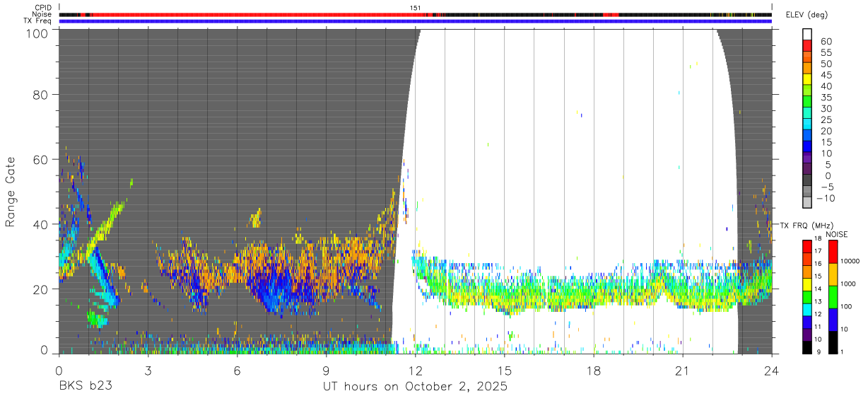
Task: Click the 12 tick on UT hours axis
Action: pyautogui.click(x=416, y=370)
